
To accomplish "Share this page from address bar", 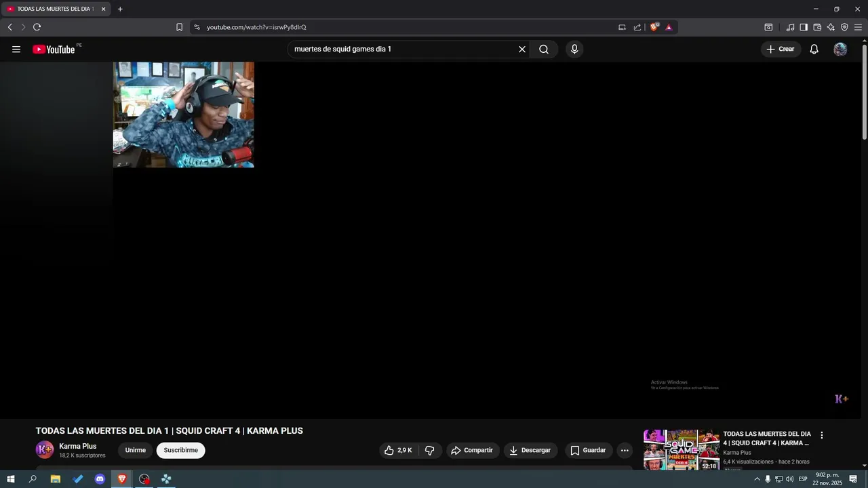I will (x=637, y=27).
